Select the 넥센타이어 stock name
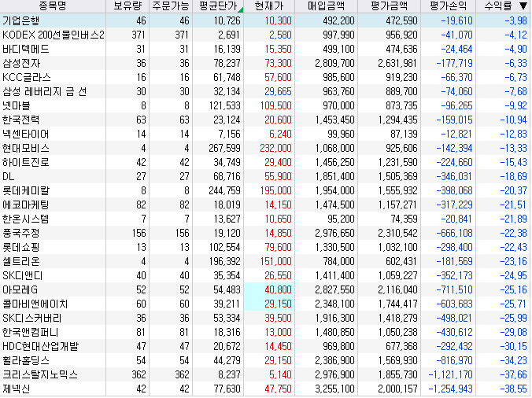 pos(25,135)
